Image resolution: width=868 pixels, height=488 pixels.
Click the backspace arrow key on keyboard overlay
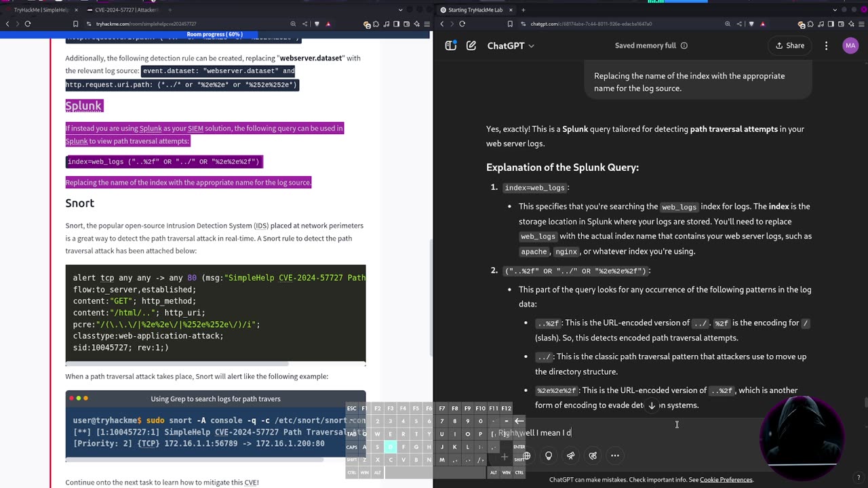tap(519, 421)
